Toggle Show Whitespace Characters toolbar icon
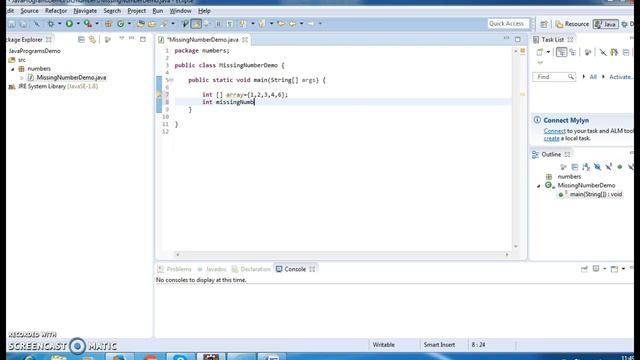640x360 pixels. pos(230,24)
